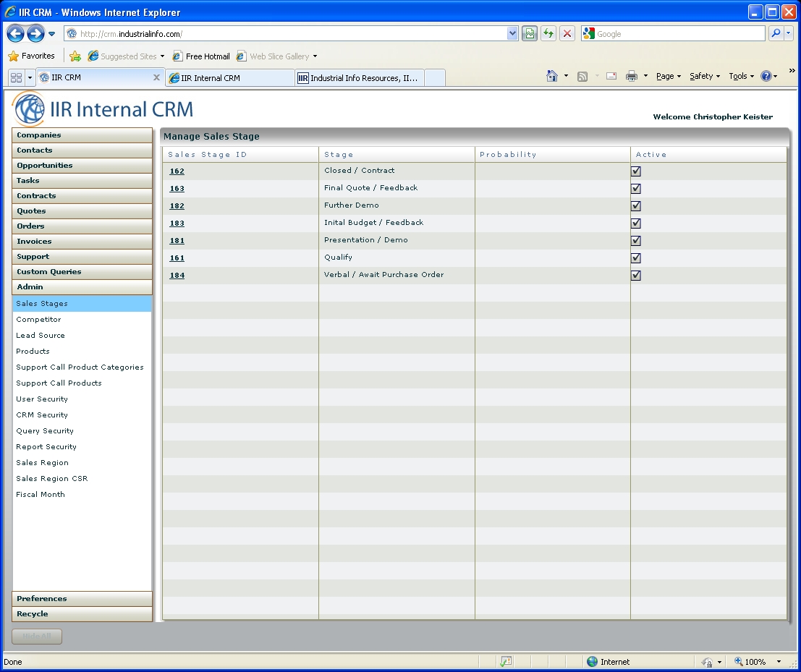Screen dimensions: 801x672
Task: Select Lead Source in Admin list
Action: pyautogui.click(x=41, y=336)
